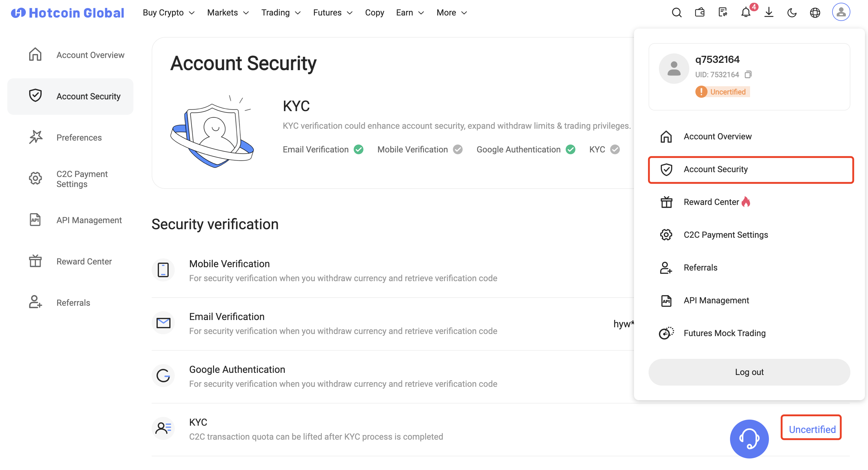The height and width of the screenshot is (470, 868).
Task: Open the search magnifier icon
Action: pyautogui.click(x=676, y=13)
